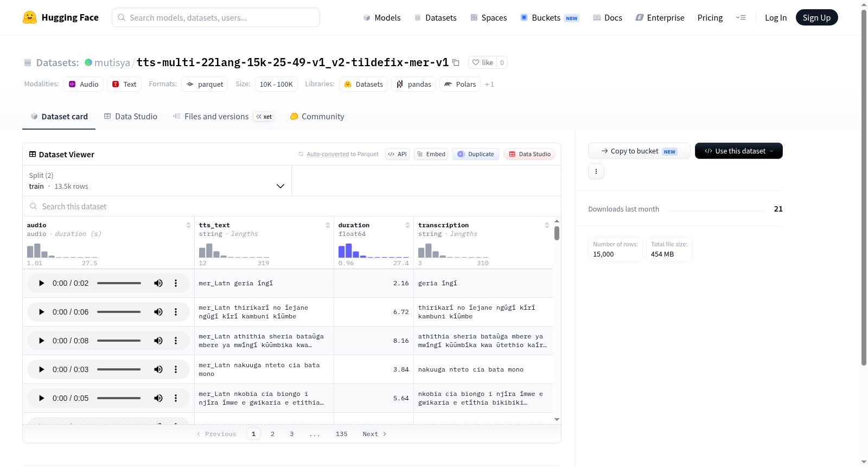Open the Use this dataset dropdown
Image resolution: width=868 pixels, height=467 pixels.
point(738,151)
